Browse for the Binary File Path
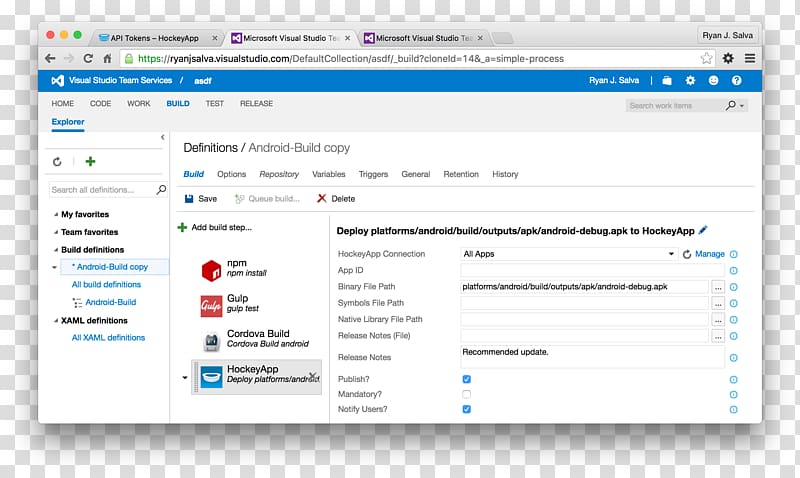Screen dimensions: 800x478 718,287
